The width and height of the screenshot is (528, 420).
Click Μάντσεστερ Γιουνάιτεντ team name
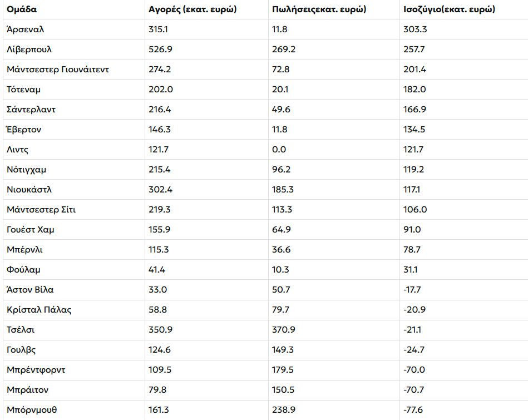tap(58, 70)
